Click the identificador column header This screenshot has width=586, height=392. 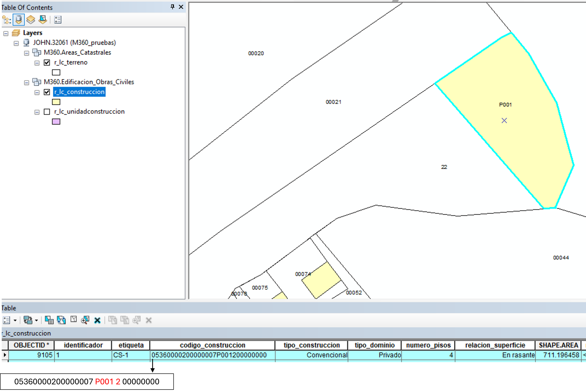pyautogui.click(x=83, y=345)
